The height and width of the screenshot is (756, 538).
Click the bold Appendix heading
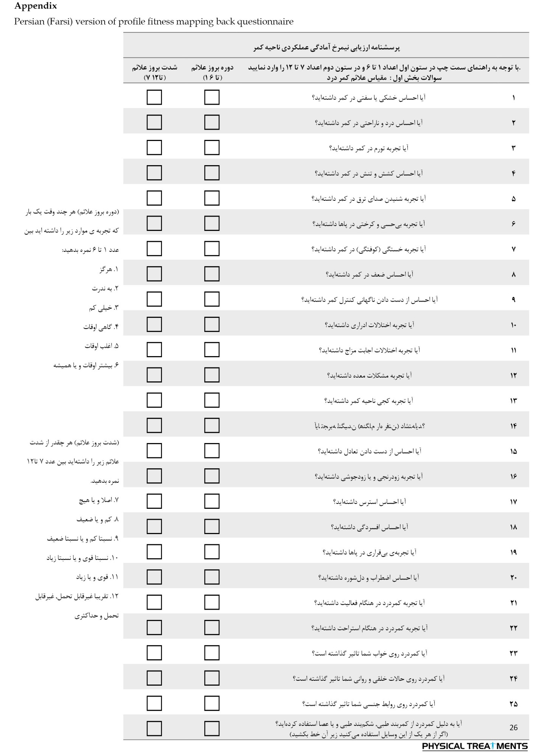pos(36,6)
